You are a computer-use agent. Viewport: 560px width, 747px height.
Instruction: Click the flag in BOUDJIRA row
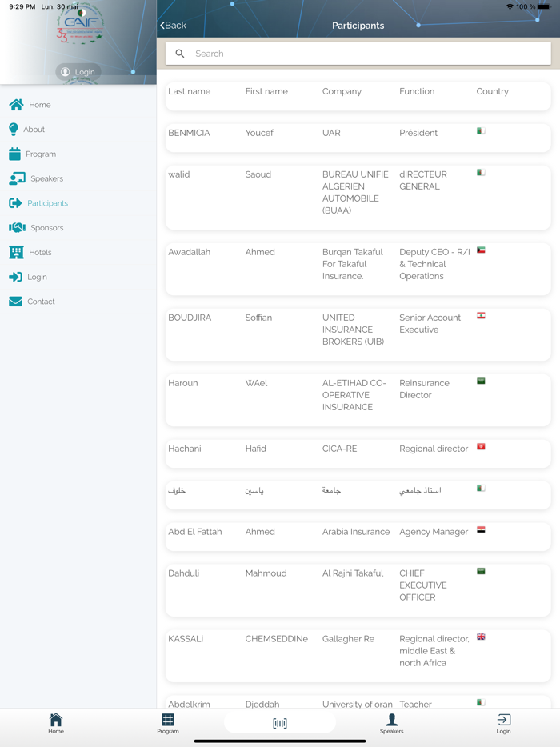coord(481,315)
